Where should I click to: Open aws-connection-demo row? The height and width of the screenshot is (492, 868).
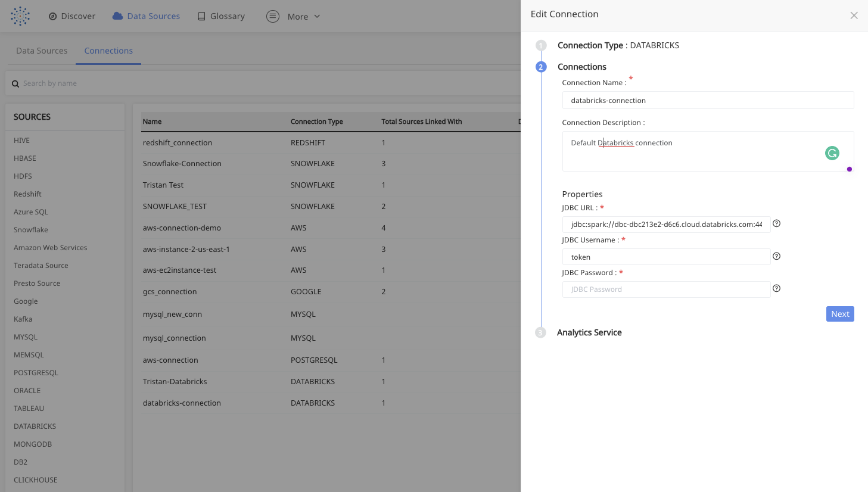coord(331,228)
